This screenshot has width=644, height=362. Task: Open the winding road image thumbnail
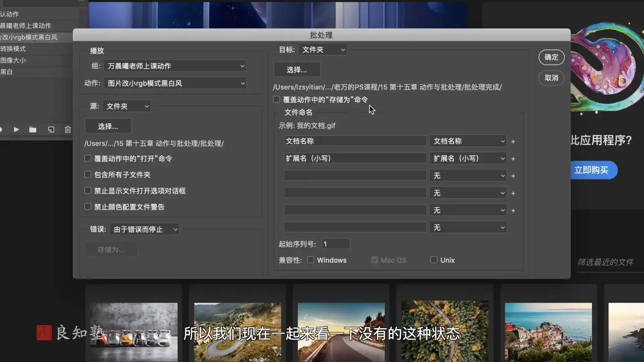click(x=237, y=332)
